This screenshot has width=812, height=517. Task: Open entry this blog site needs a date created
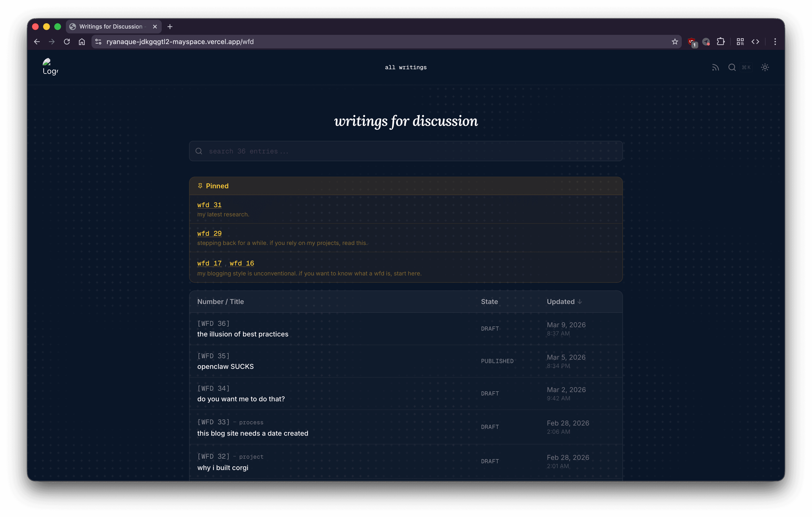253,433
